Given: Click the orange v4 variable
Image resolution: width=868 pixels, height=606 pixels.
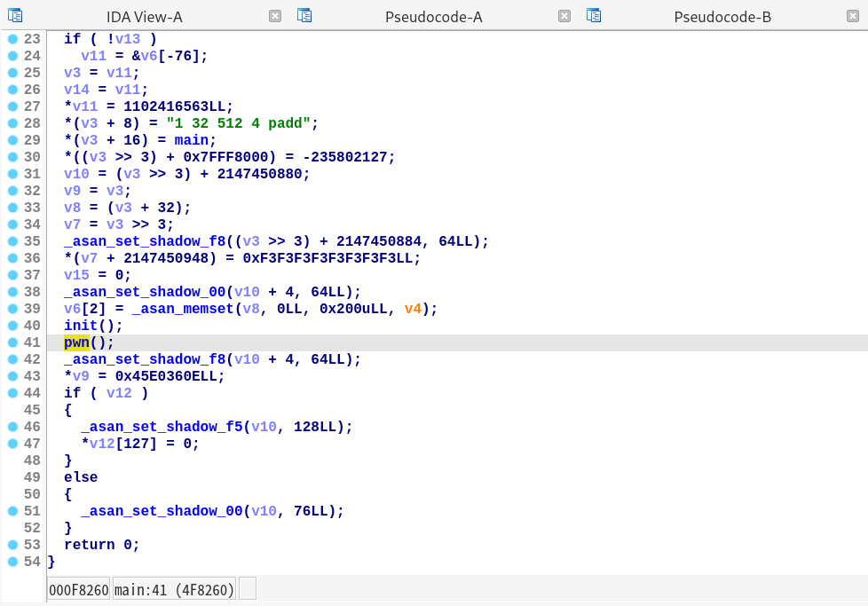Looking at the screenshot, I should [413, 309].
